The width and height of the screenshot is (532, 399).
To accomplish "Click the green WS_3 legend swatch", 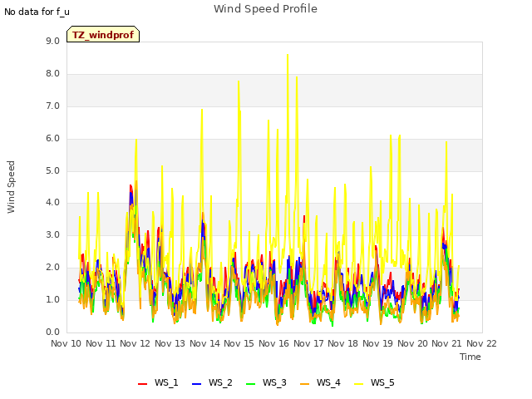I will point(250,383).
